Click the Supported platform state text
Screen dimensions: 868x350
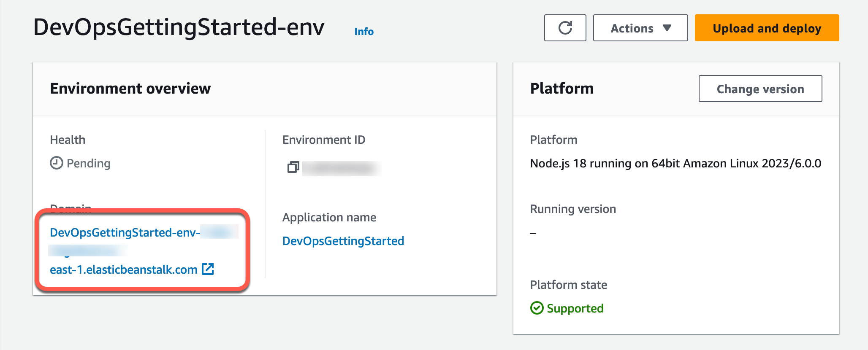(575, 308)
